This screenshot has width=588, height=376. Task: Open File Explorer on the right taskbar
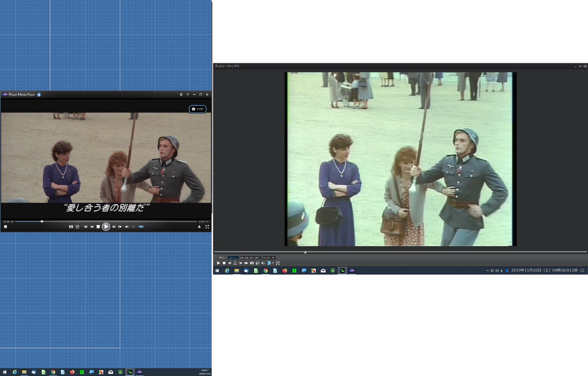[x=237, y=271]
